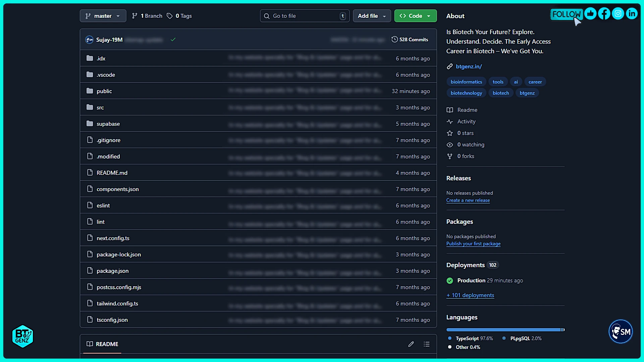Expand the Add file dropdown
The height and width of the screenshot is (362, 644).
click(x=372, y=16)
